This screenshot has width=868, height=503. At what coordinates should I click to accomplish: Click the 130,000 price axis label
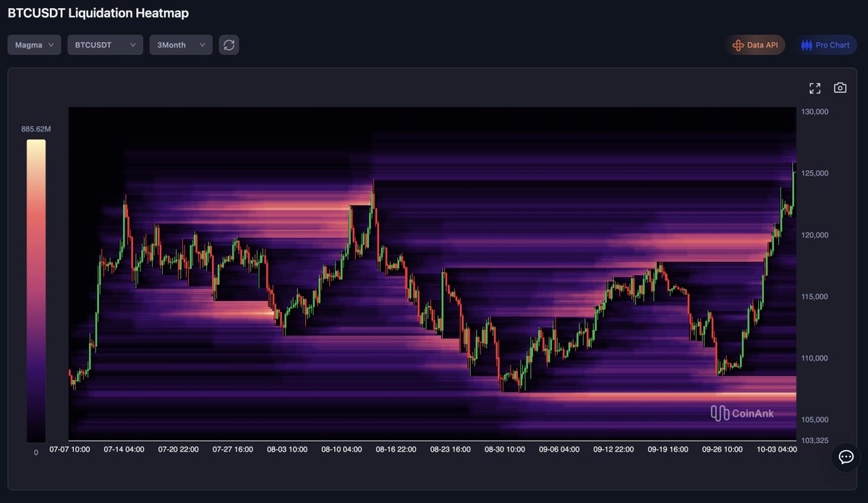pos(814,111)
